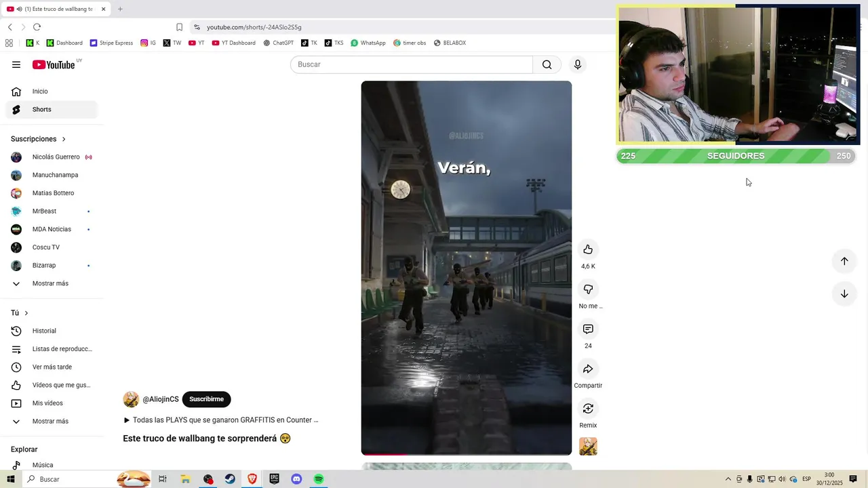Screen dimensions: 868x488
Task: Open the Stripe Express bookmark
Action: click(x=112, y=43)
